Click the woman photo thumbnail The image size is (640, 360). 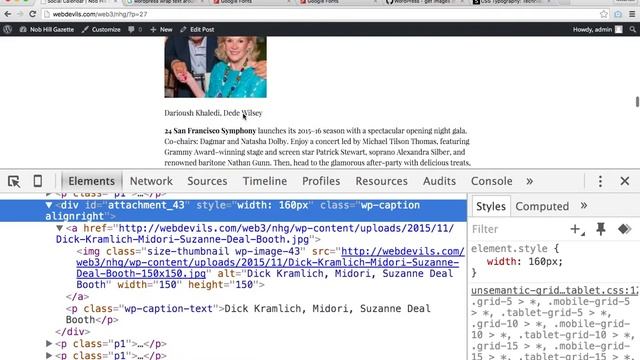pos(216,67)
